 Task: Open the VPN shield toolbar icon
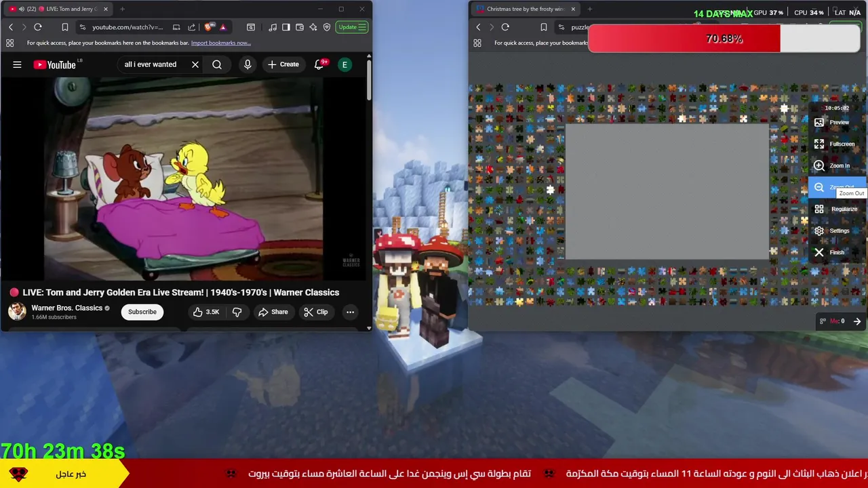coord(326,27)
